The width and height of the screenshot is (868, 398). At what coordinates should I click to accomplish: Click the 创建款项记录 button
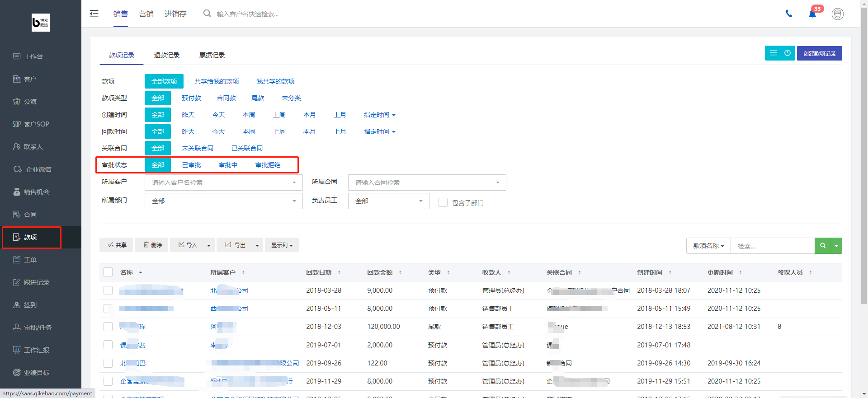[820, 53]
